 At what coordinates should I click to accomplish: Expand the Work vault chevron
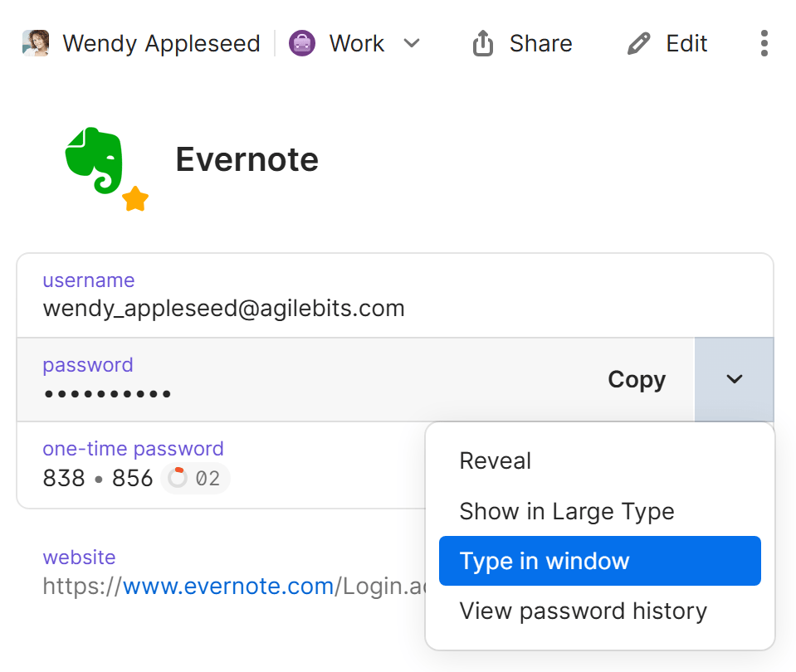click(x=412, y=43)
